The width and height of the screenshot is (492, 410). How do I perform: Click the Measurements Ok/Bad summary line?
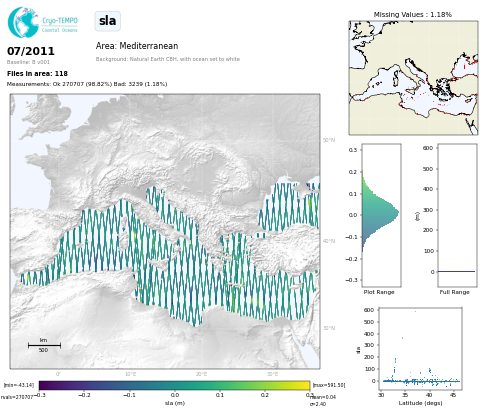pos(87,84)
